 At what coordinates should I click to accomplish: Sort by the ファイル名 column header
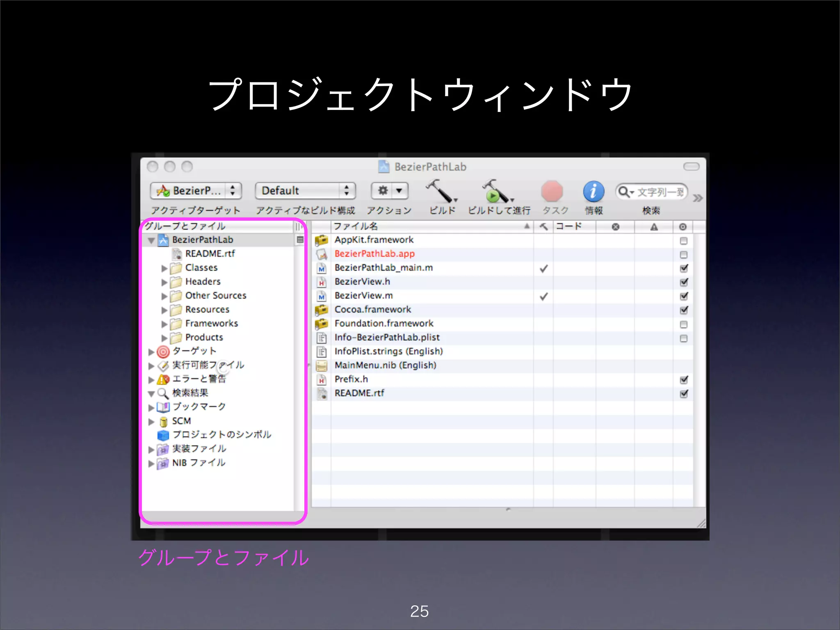point(432,226)
